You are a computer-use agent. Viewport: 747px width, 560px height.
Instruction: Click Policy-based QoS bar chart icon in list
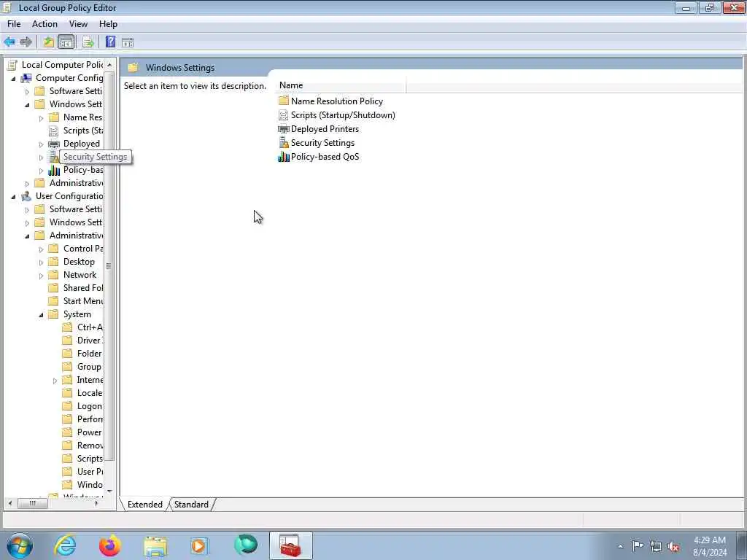[284, 156]
